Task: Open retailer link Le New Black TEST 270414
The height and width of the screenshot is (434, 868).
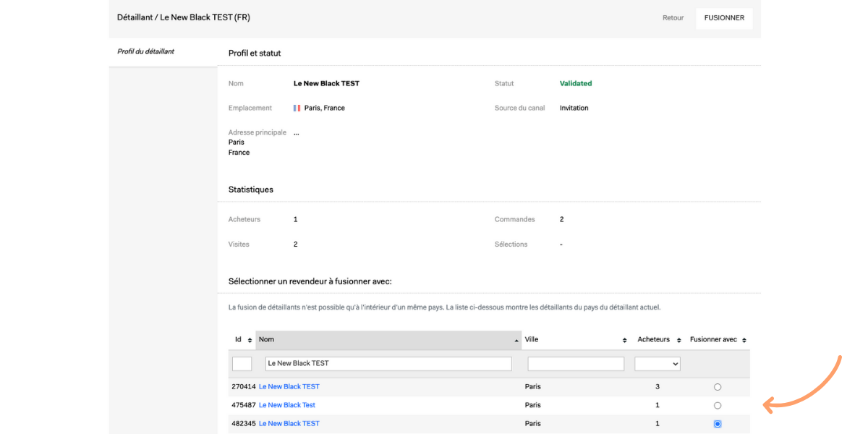Action: (289, 387)
